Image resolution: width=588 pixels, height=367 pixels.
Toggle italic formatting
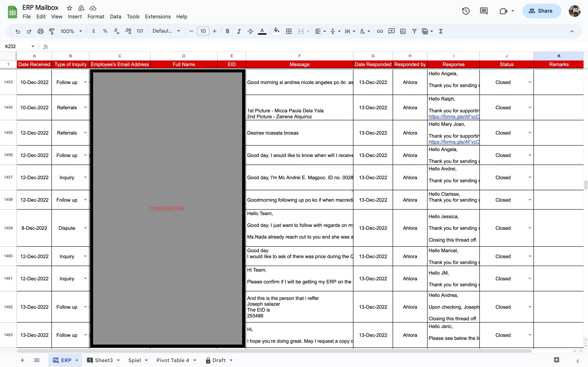click(239, 31)
